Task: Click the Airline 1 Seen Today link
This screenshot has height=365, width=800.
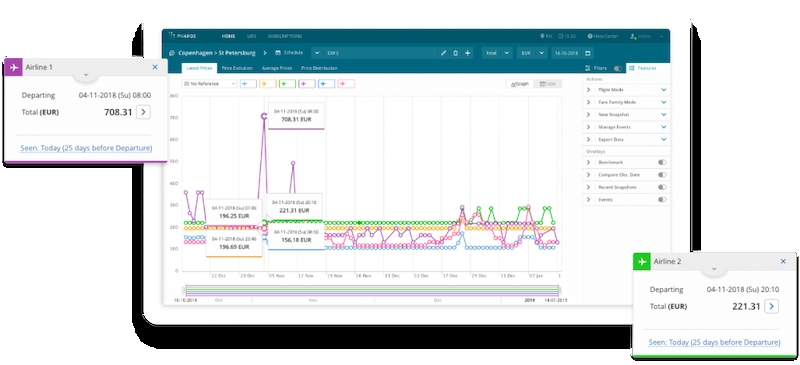Action: pyautogui.click(x=86, y=148)
